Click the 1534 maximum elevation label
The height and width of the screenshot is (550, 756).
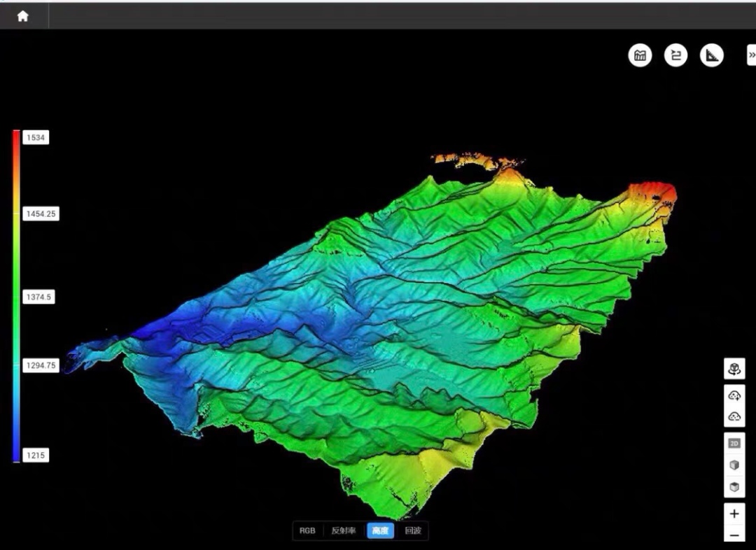36,138
